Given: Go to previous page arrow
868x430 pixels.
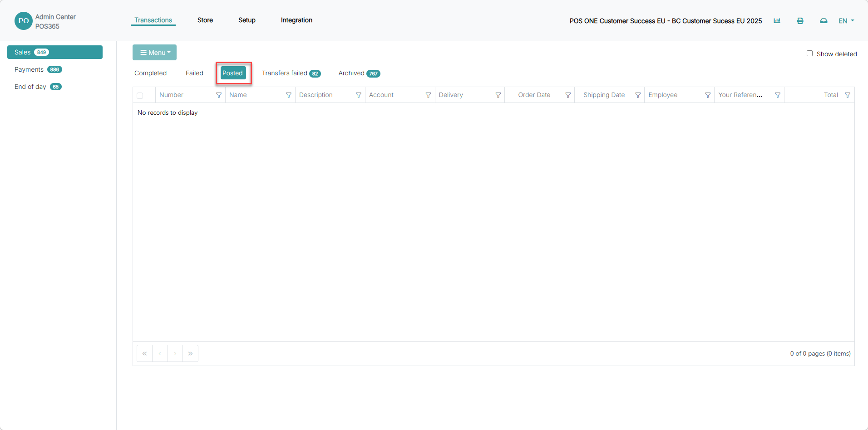Looking at the screenshot, I should [x=160, y=353].
